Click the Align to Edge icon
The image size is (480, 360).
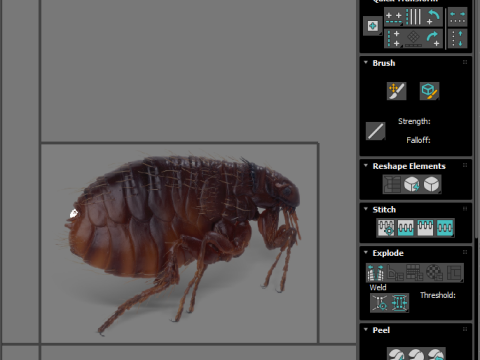(414, 38)
